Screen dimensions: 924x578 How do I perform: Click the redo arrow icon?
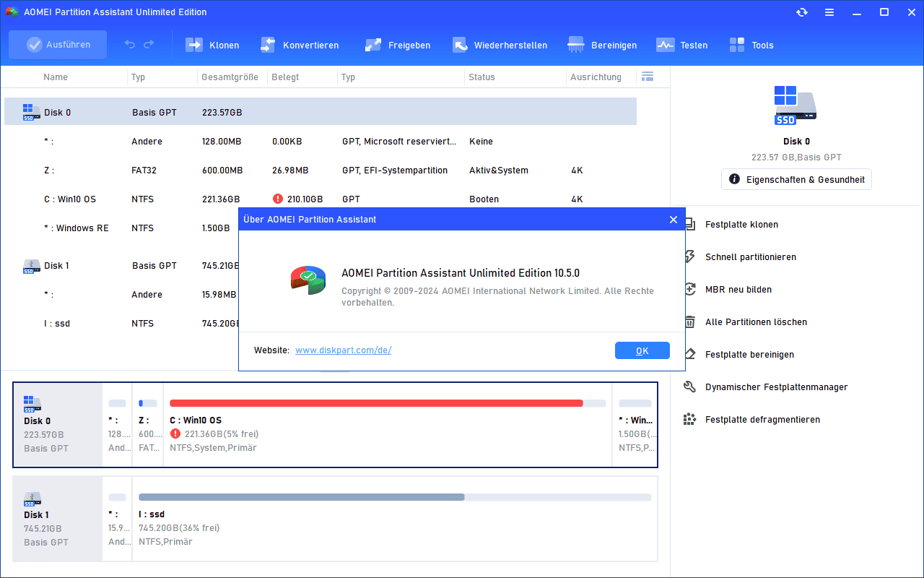pyautogui.click(x=149, y=45)
